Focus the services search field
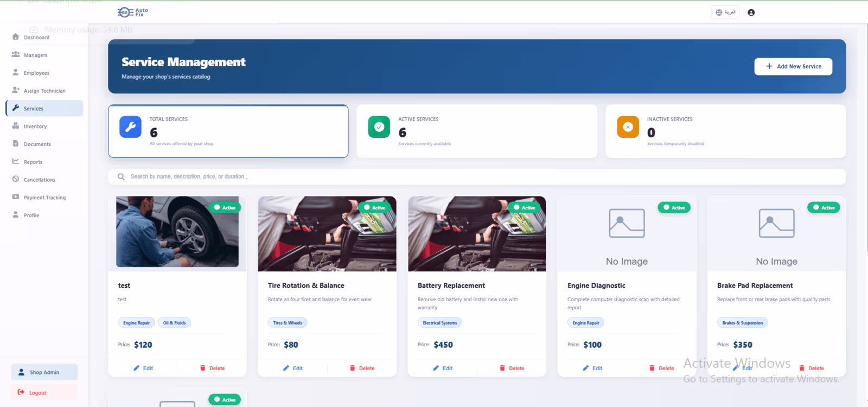 [x=477, y=176]
